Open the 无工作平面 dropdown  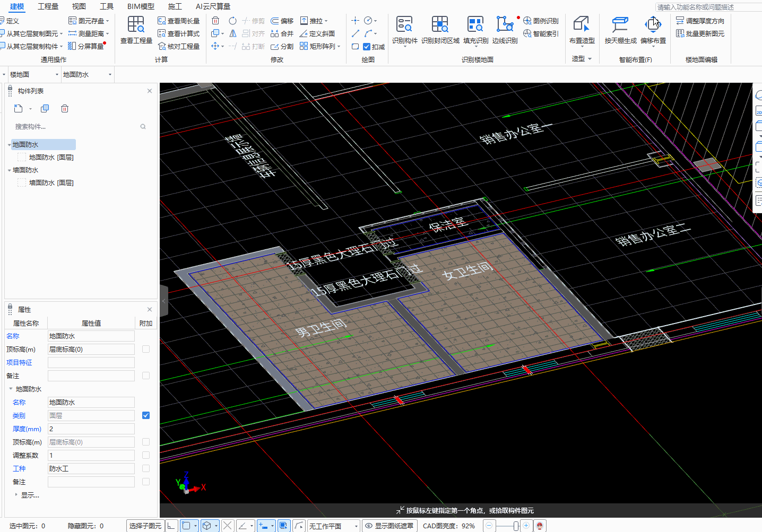333,526
